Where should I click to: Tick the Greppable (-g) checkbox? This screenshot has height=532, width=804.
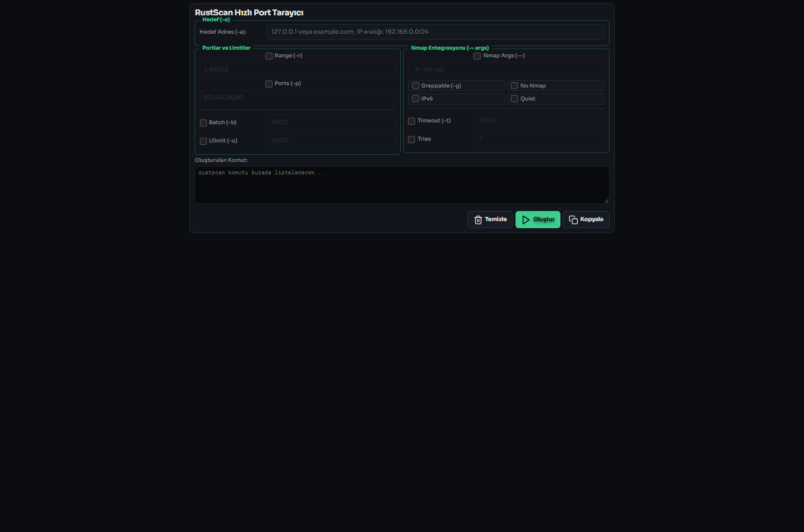pos(416,86)
